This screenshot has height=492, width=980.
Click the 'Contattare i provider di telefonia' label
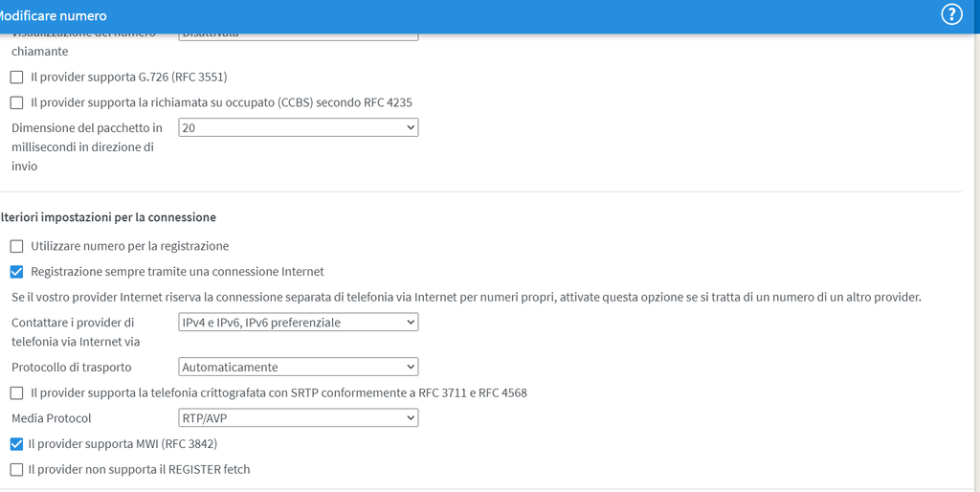coord(75,323)
